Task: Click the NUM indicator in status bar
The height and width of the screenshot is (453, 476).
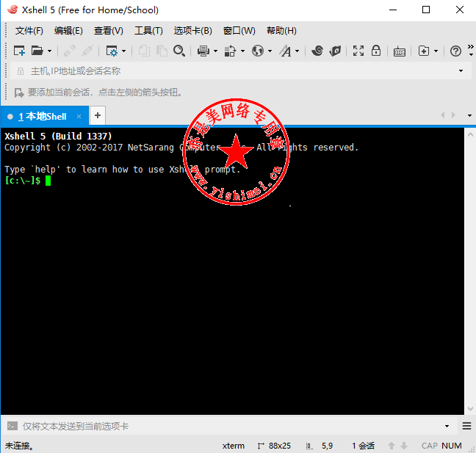Action: pos(452,446)
